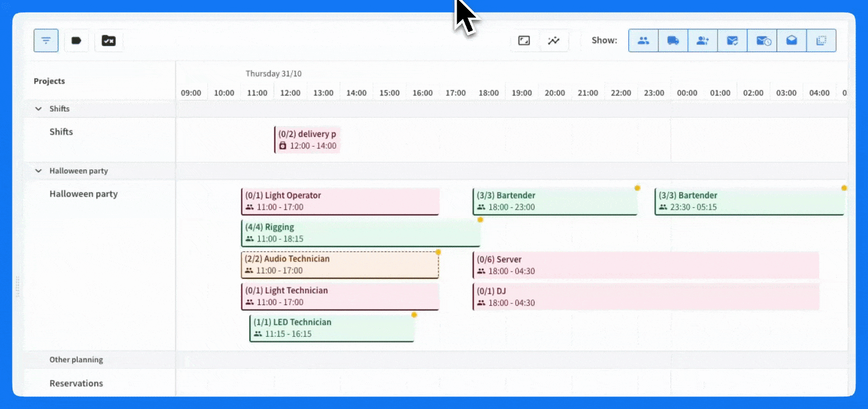Click the crew icon in Bartender 18:00 shift

[481, 207]
